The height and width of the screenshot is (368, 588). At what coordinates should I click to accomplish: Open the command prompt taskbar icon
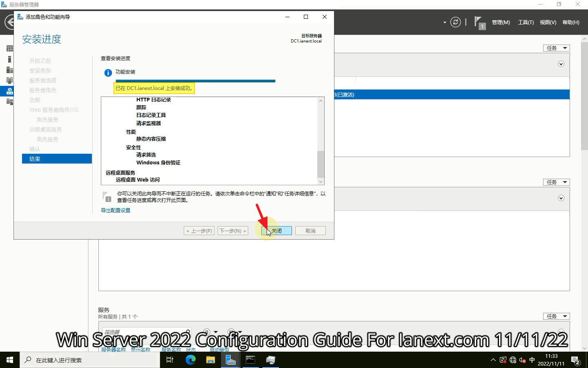250,360
